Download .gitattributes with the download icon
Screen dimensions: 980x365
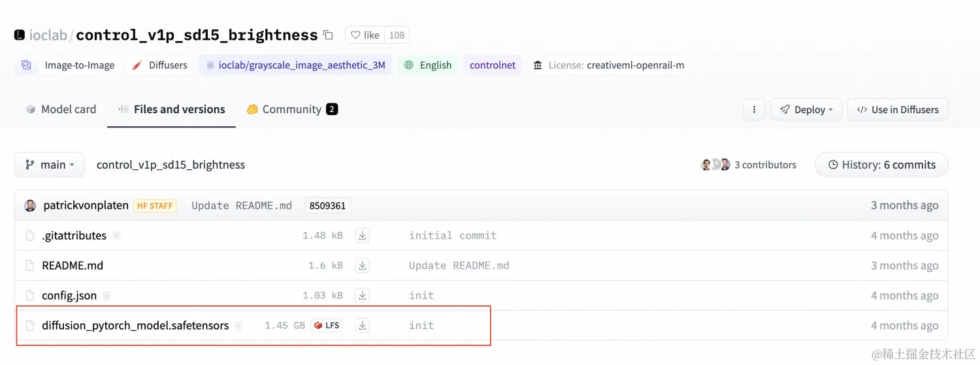click(362, 235)
